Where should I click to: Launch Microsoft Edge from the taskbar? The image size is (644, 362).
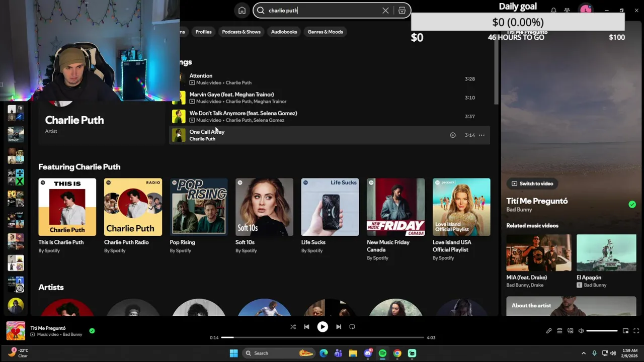[x=324, y=353]
